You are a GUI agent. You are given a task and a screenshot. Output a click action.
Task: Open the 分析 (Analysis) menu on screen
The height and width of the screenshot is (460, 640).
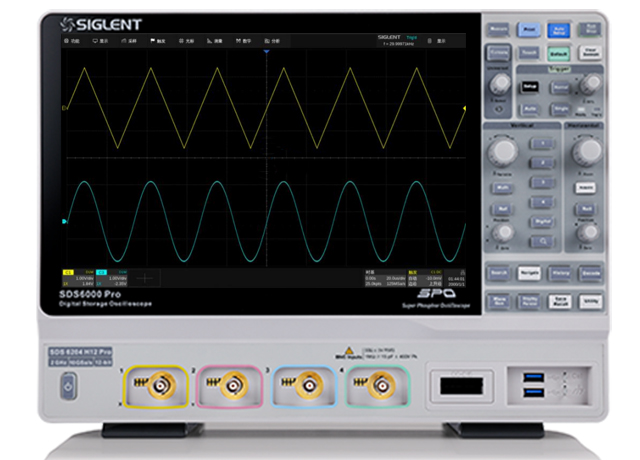point(272,41)
